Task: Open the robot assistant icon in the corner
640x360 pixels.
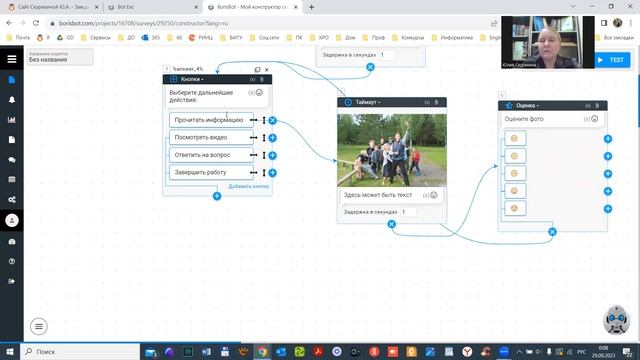Action: [x=616, y=320]
